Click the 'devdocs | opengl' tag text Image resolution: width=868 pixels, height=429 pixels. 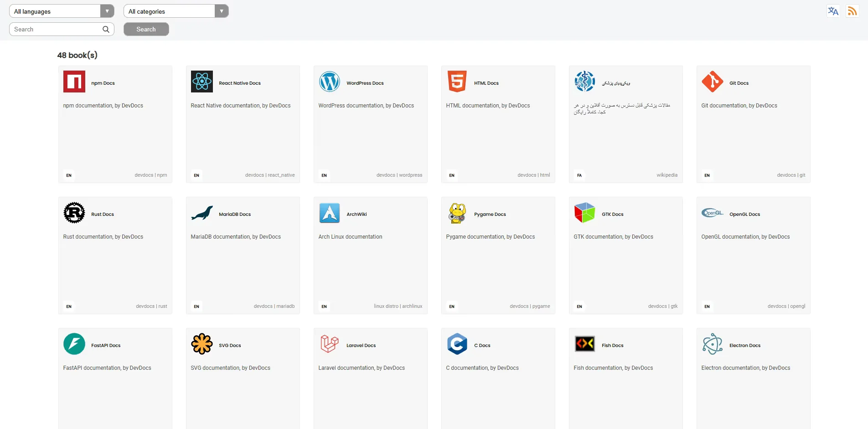(786, 306)
